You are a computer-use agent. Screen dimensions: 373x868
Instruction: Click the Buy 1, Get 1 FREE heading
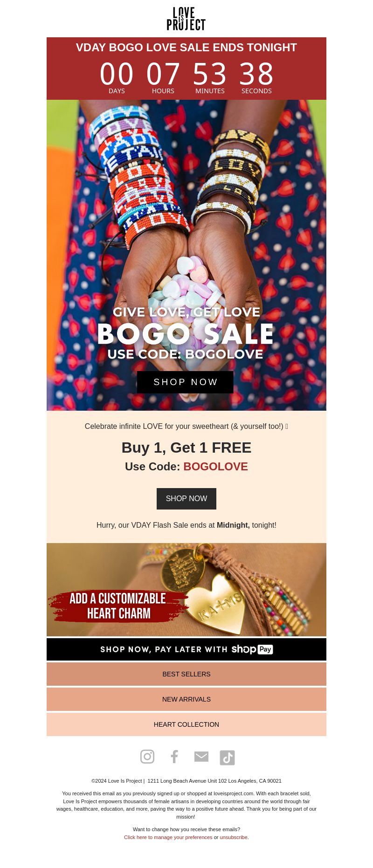coord(186,448)
